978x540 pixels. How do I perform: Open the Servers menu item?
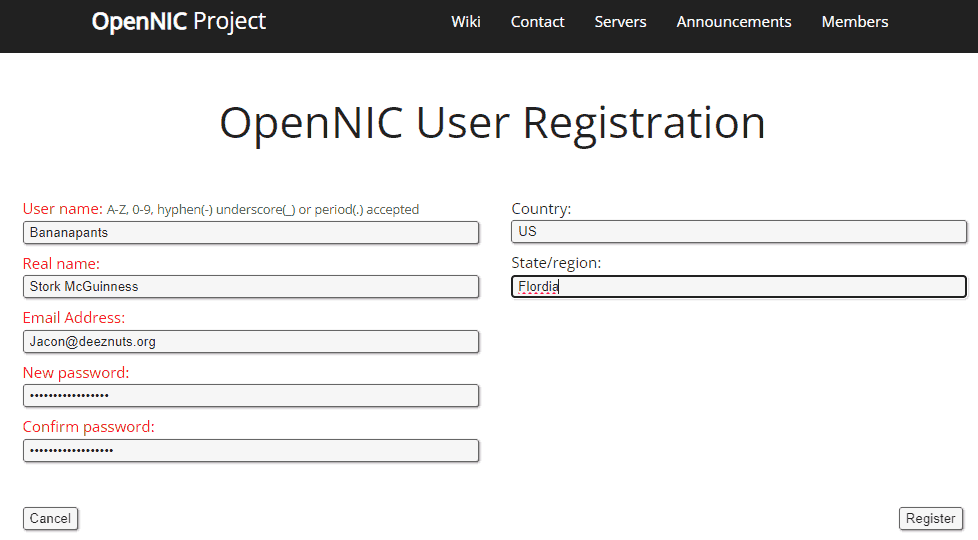tap(620, 22)
